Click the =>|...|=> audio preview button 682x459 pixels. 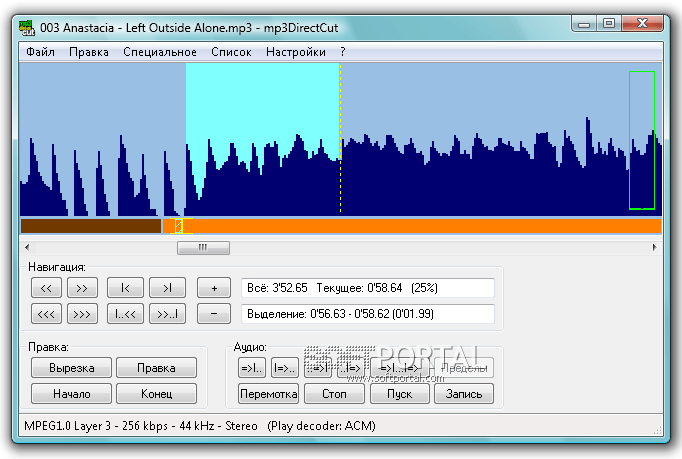(400, 368)
